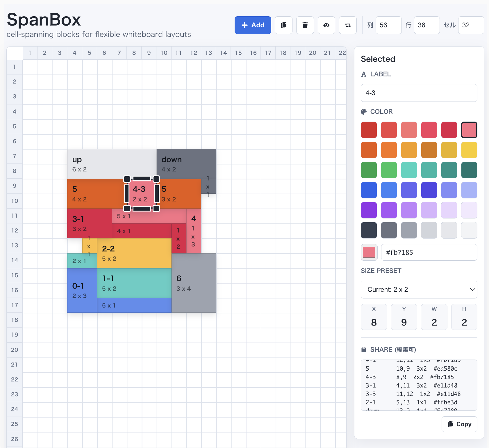Select the 'up' 6 x 2 block
Screen dimensions: 489x448
[112, 164]
